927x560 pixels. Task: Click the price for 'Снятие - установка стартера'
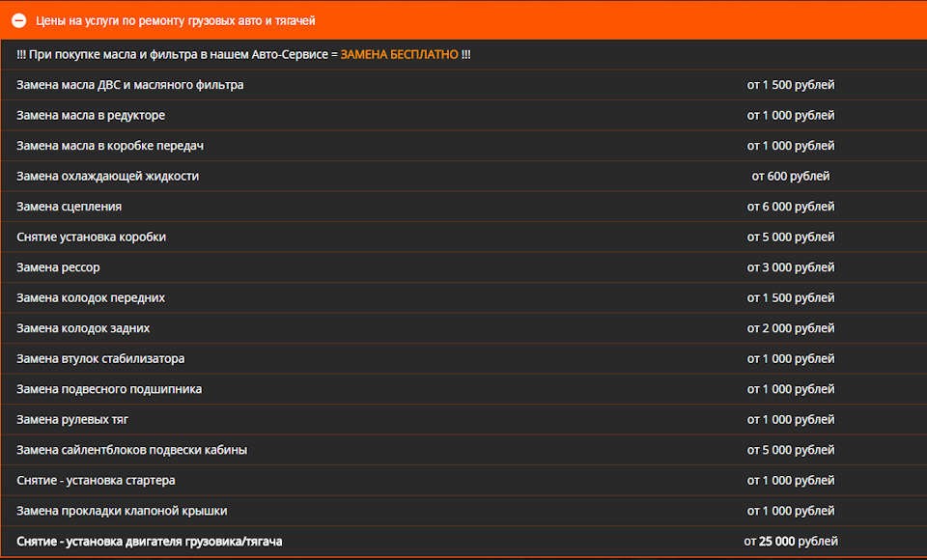pyautogui.click(x=791, y=481)
